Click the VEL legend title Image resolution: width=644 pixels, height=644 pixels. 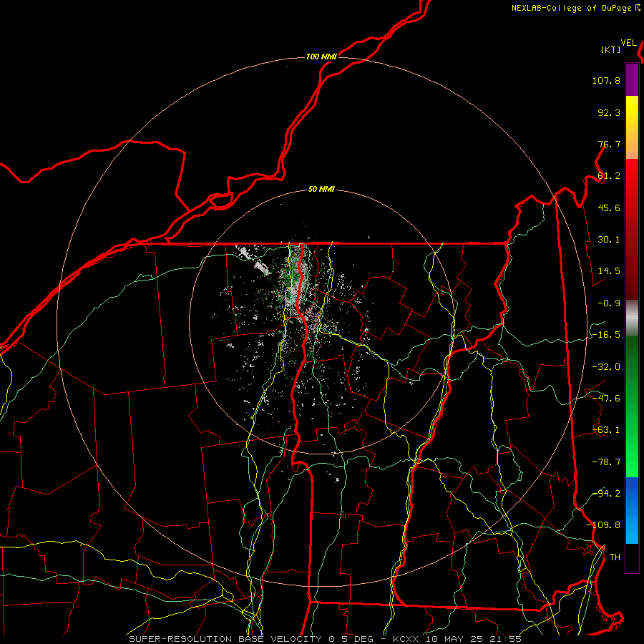tap(628, 43)
